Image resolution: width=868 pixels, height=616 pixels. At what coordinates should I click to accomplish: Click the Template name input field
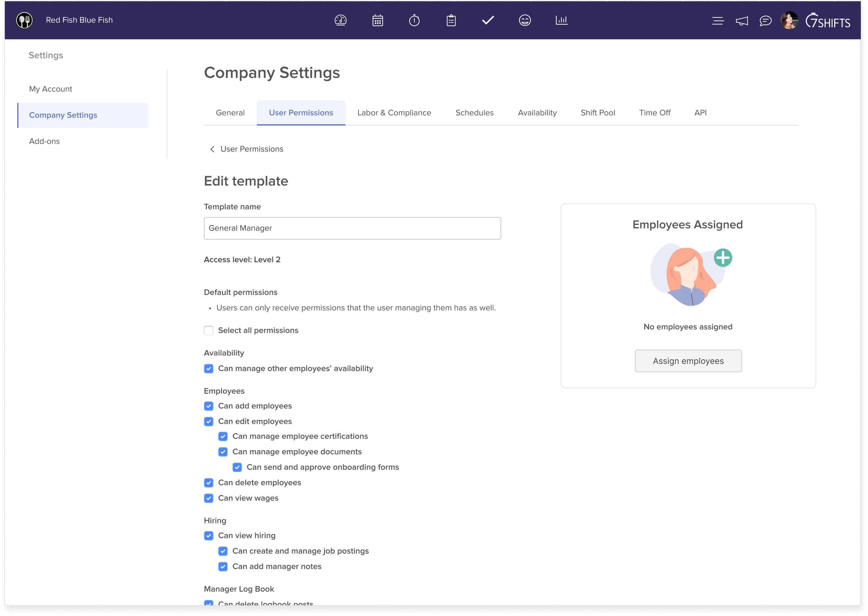pos(352,228)
